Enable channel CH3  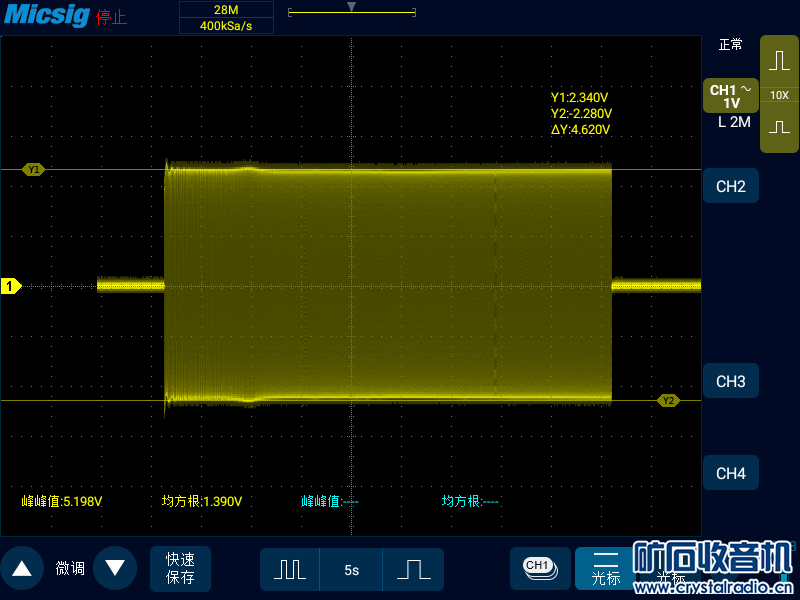[x=730, y=381]
